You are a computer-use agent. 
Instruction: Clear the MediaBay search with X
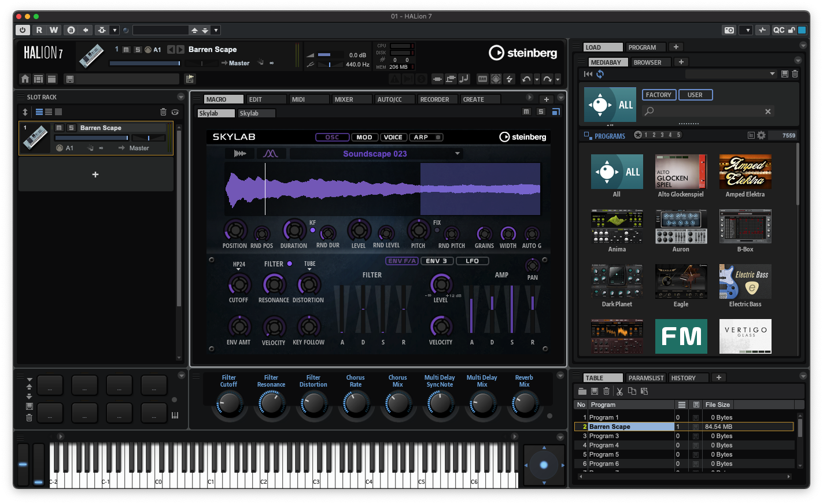pyautogui.click(x=768, y=112)
